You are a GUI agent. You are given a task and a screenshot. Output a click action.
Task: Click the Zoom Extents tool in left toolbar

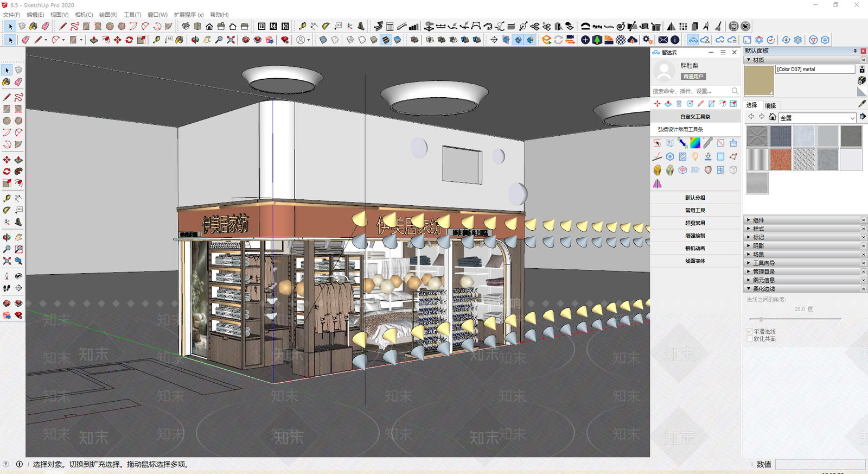7,261
